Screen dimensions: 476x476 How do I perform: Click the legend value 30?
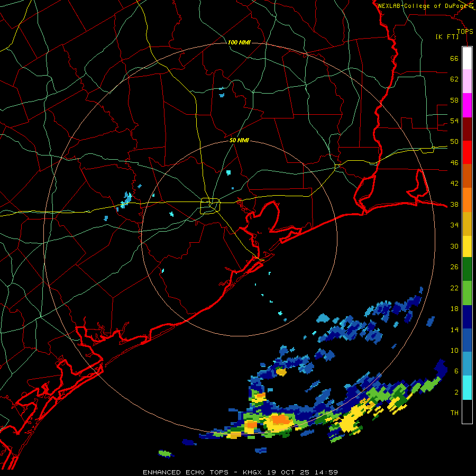[454, 246]
